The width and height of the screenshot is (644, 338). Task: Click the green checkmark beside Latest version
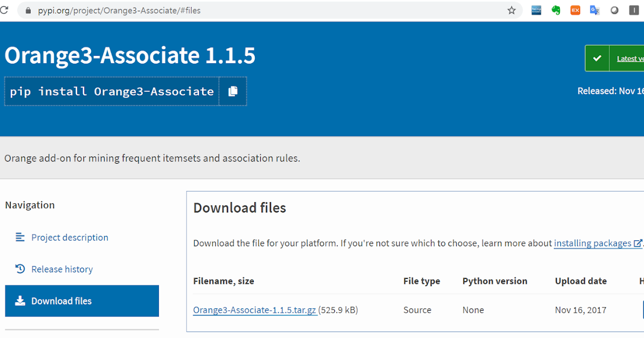click(597, 58)
